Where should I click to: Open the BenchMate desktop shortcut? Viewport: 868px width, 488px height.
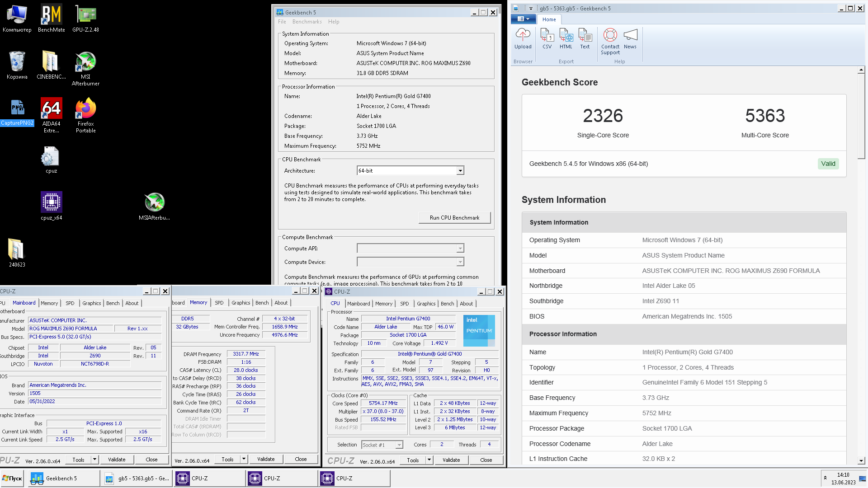pyautogui.click(x=51, y=19)
